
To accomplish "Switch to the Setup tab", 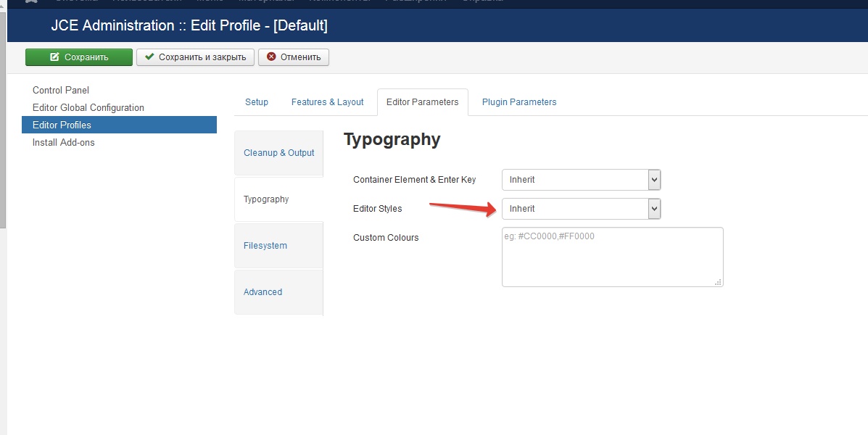I will click(x=257, y=102).
